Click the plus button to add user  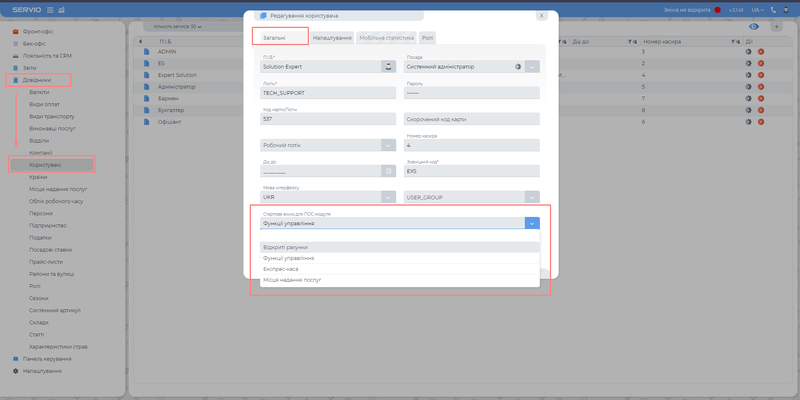[776, 26]
